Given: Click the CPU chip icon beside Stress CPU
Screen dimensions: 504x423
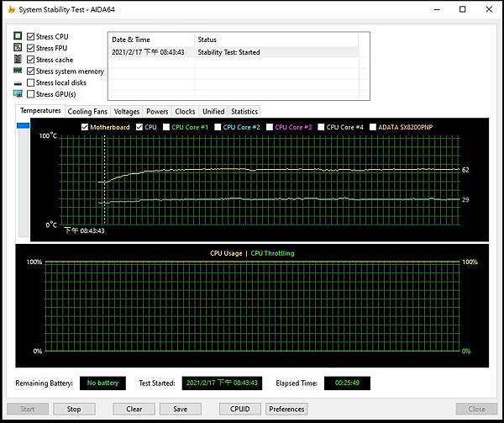Looking at the screenshot, I should point(18,37).
